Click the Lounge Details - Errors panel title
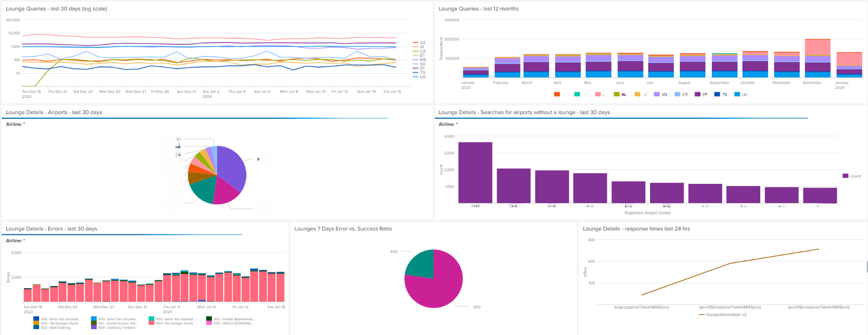 pos(51,229)
